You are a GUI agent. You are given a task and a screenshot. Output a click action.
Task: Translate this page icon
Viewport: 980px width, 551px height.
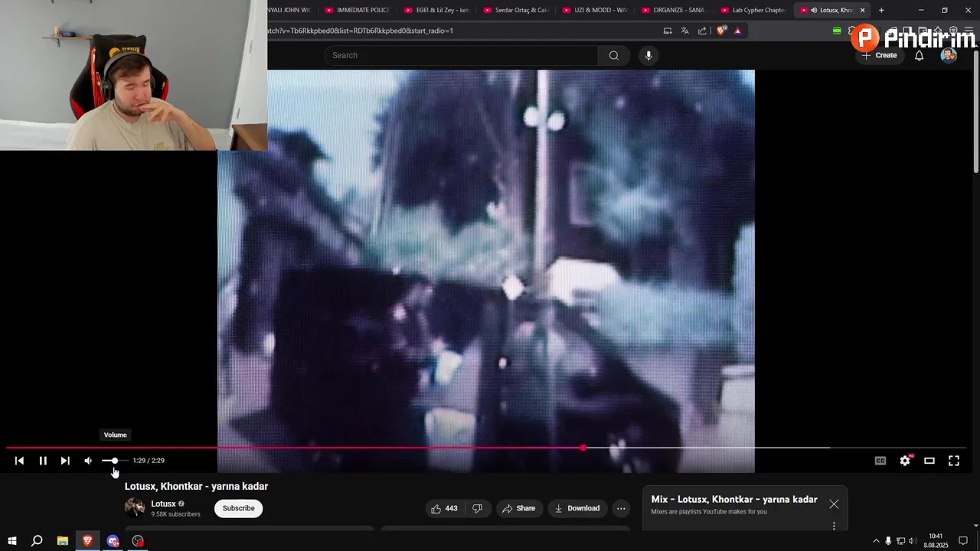click(684, 31)
